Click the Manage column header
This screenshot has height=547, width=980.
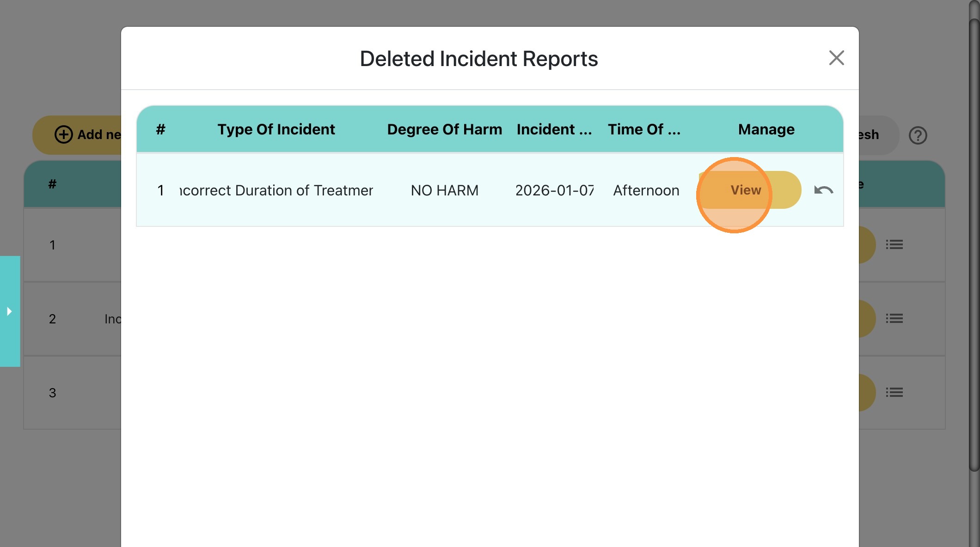pyautogui.click(x=766, y=129)
